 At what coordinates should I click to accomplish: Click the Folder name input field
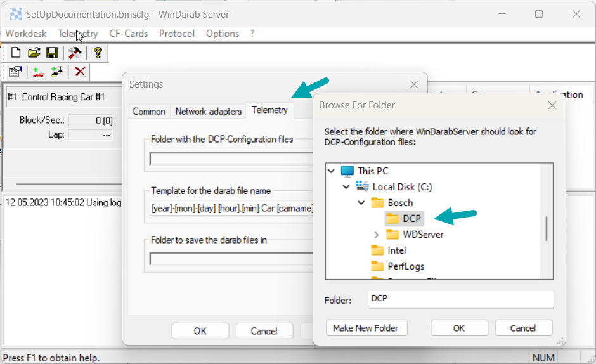pyautogui.click(x=460, y=299)
